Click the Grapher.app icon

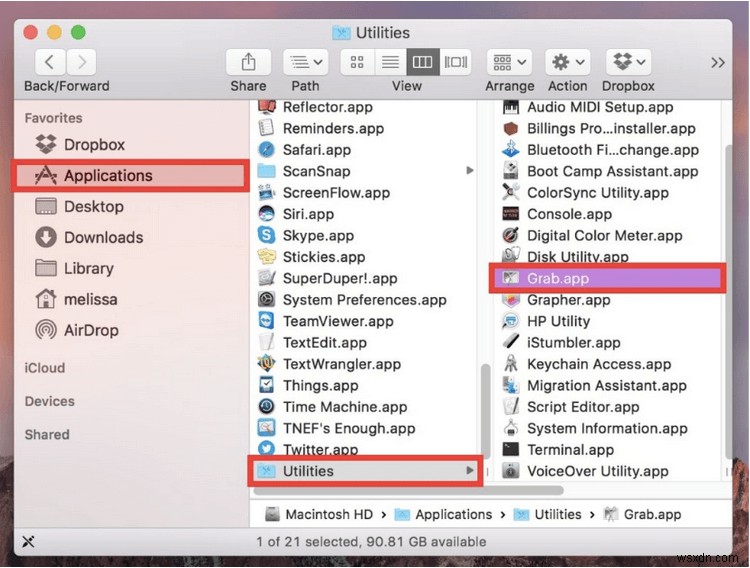pos(510,300)
